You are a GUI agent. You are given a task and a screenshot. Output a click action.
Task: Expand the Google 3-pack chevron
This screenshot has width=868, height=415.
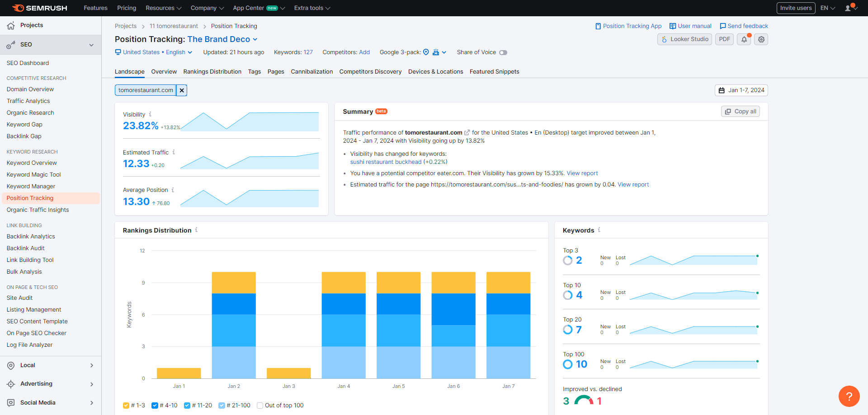[445, 52]
